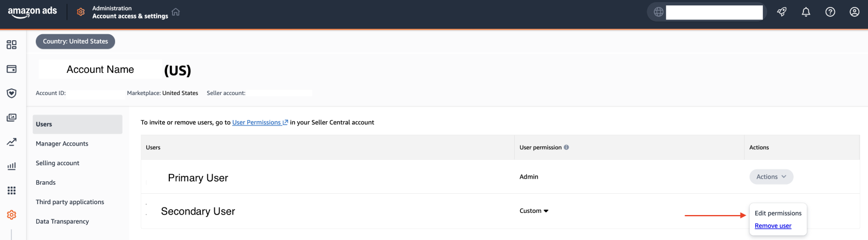
Task: Open the notifications bell
Action: coord(806,12)
